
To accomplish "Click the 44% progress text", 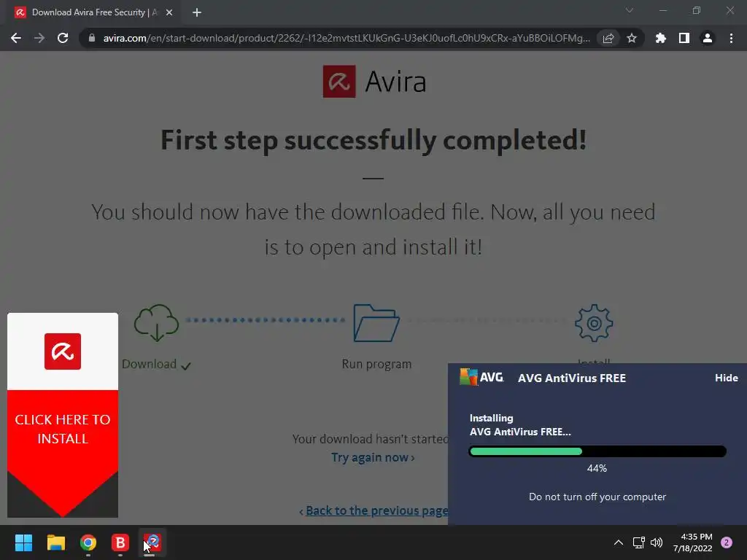I will [x=597, y=469].
